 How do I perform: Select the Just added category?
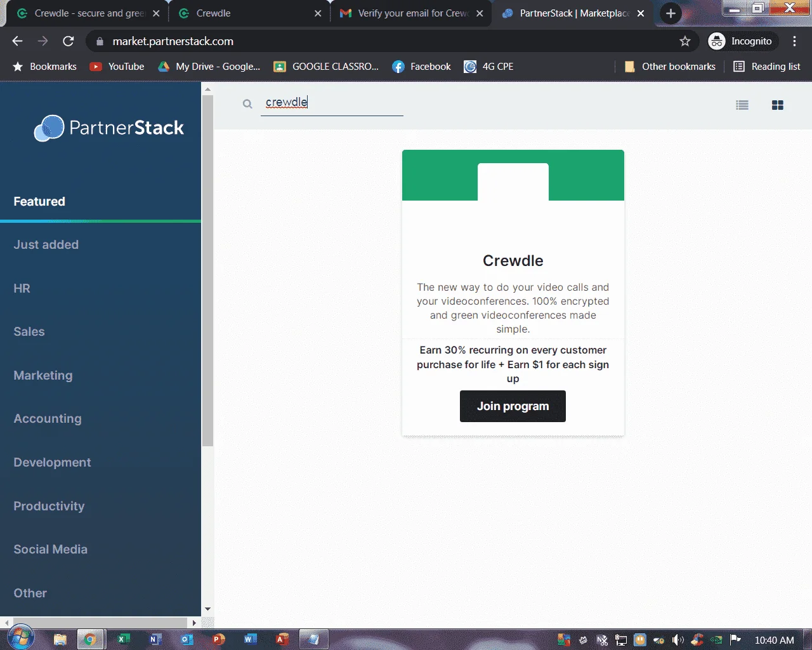(46, 245)
